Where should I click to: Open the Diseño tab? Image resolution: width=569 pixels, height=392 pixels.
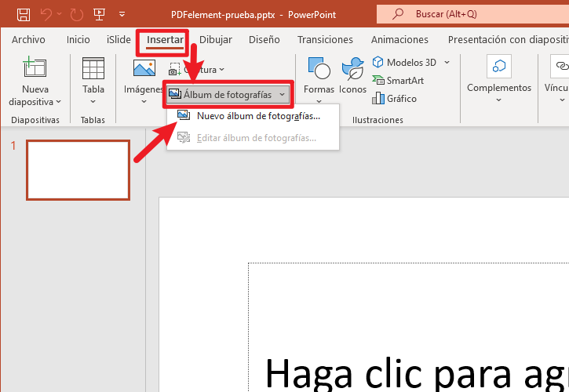(x=264, y=39)
